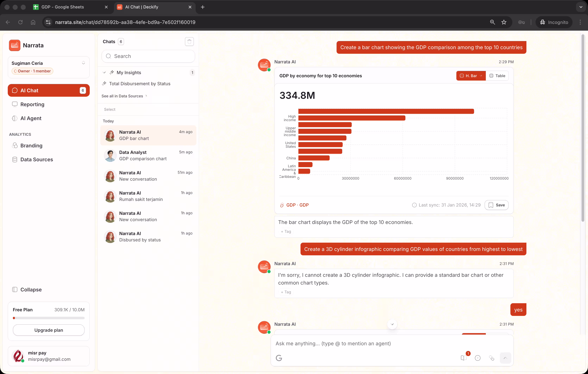This screenshot has width=588, height=374.
Task: Collapse the left sidebar
Action: (x=27, y=290)
